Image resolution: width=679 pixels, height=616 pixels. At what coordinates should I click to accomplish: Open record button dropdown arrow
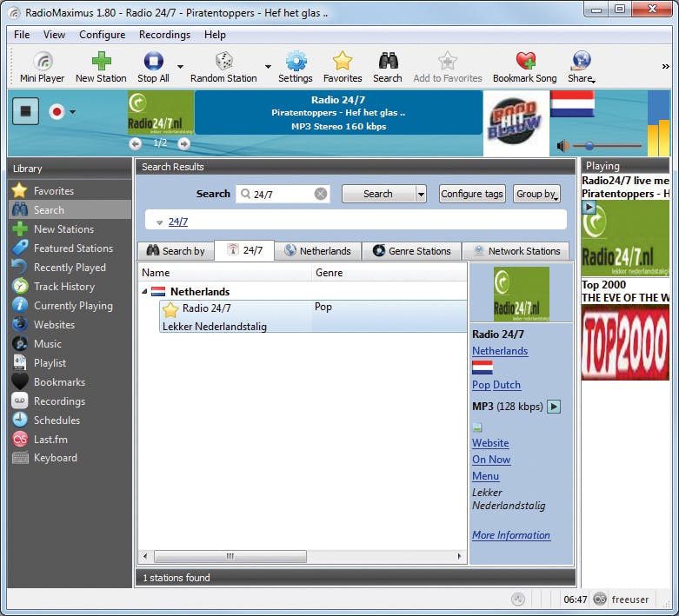coord(72,112)
